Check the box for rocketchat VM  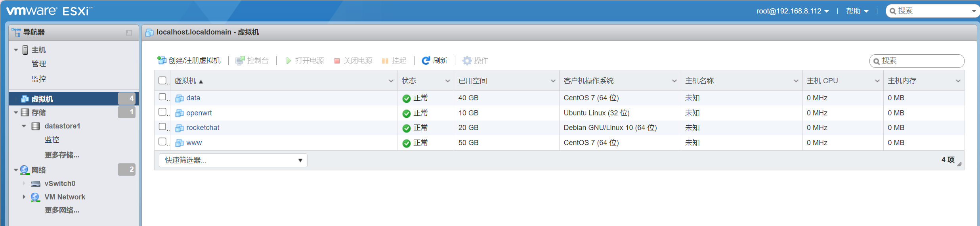(x=162, y=126)
